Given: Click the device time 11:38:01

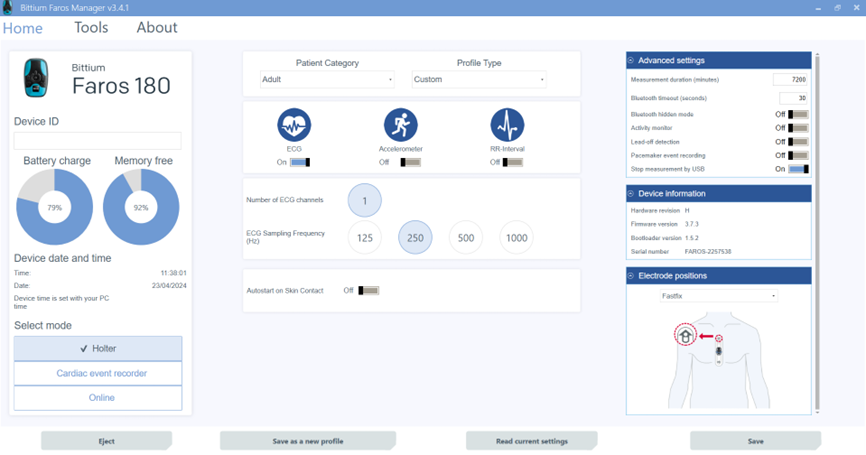Looking at the screenshot, I should (173, 273).
